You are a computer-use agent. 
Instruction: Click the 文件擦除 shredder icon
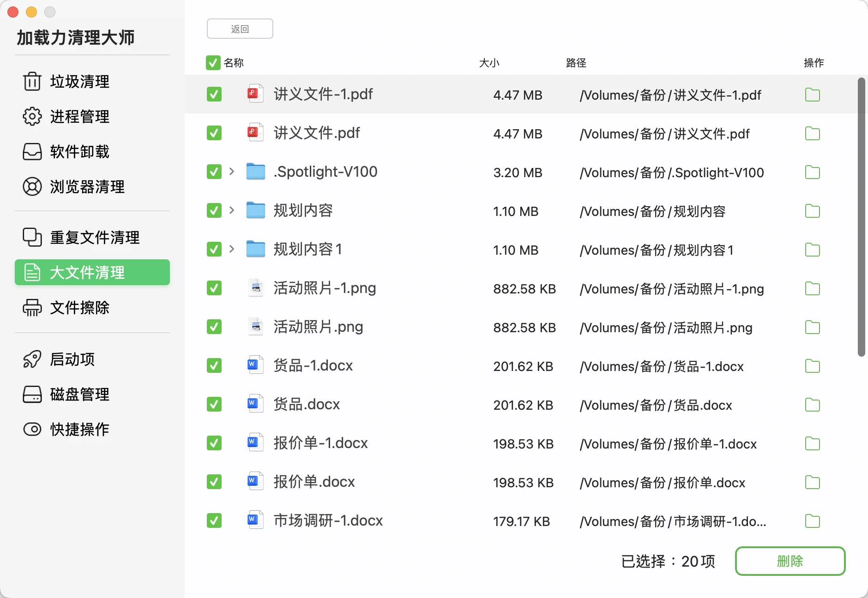click(x=32, y=308)
